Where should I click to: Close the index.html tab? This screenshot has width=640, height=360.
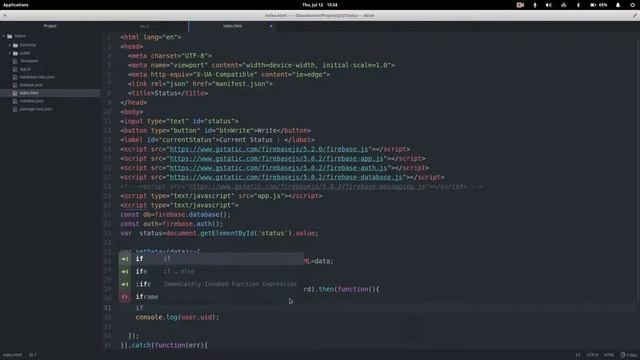pyautogui.click(x=271, y=26)
